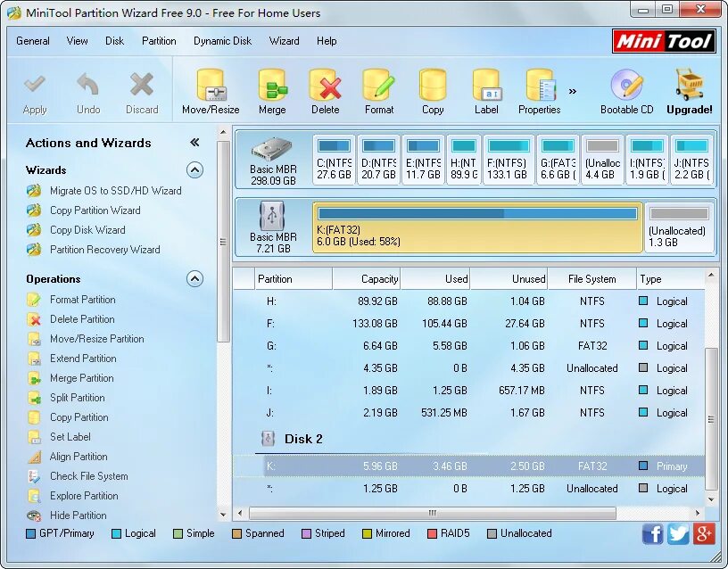This screenshot has width=728, height=569.
Task: Open the General menu
Action: click(32, 41)
